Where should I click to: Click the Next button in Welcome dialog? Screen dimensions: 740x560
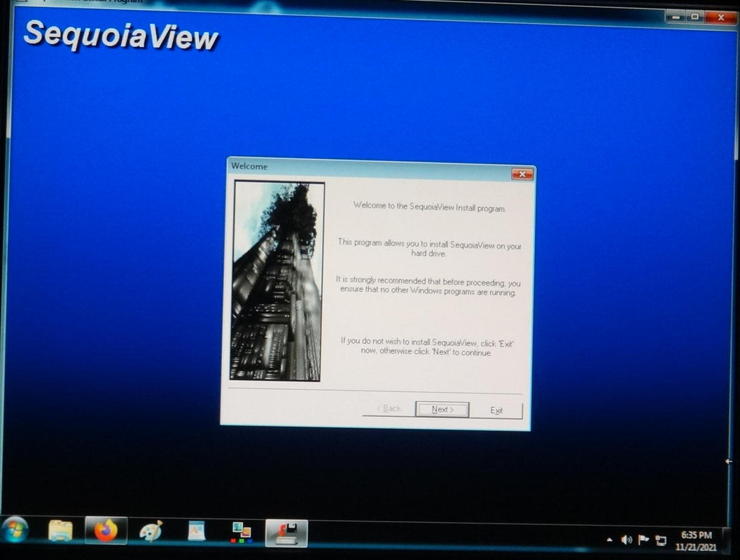tap(442, 409)
